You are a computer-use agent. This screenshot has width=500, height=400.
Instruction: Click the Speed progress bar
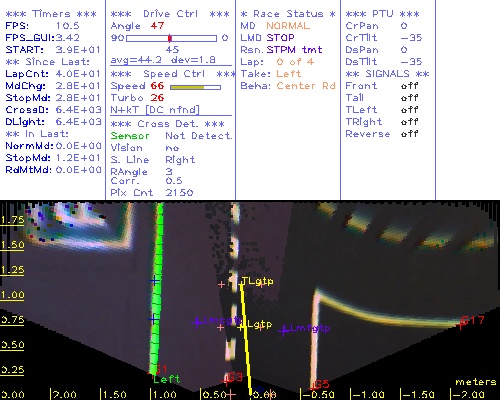pos(195,87)
